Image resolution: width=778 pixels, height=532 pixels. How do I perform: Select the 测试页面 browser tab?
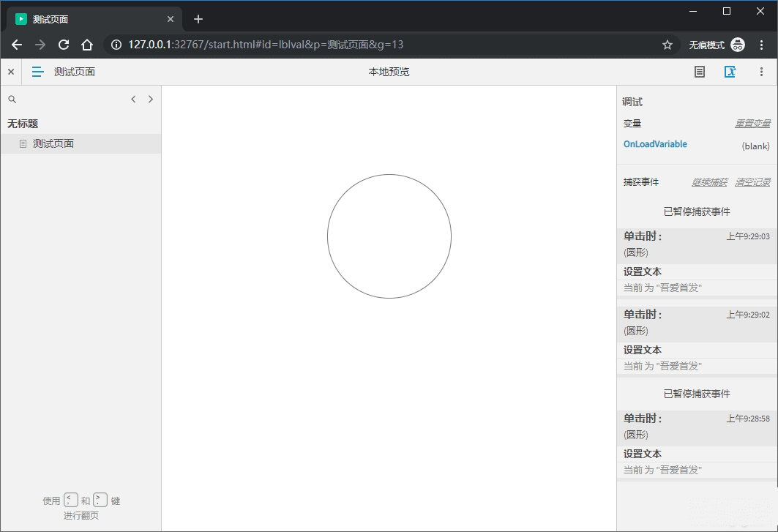click(94, 19)
